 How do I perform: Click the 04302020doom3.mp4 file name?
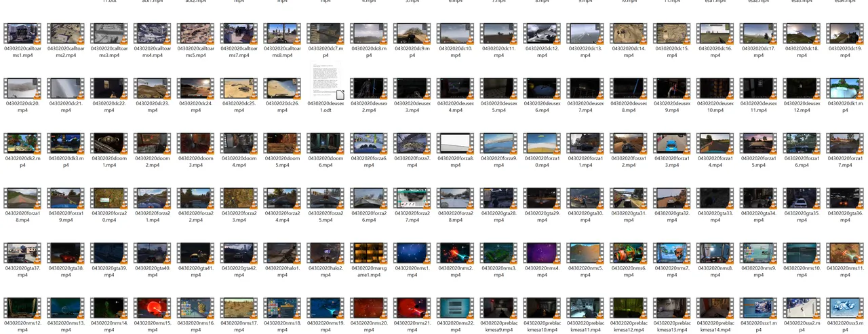point(196,162)
